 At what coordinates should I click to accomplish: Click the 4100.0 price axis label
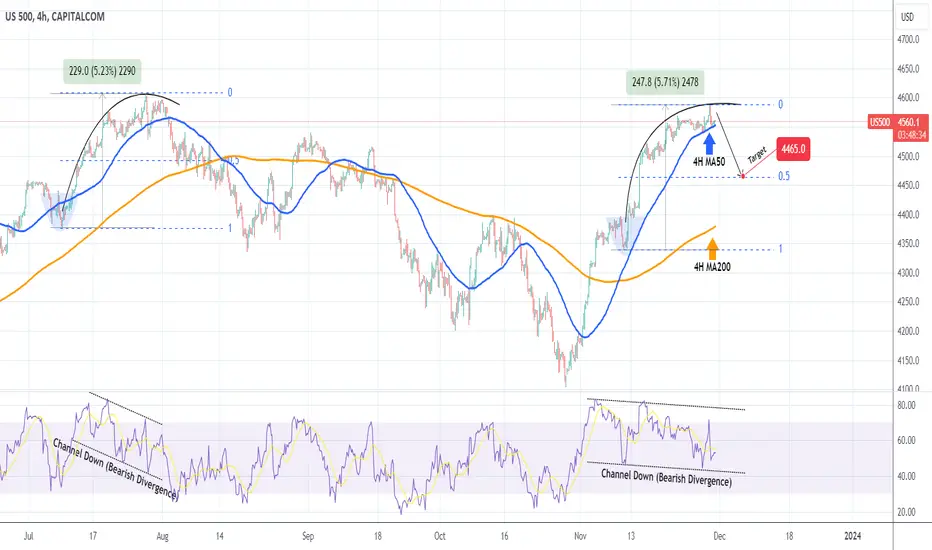(908, 388)
